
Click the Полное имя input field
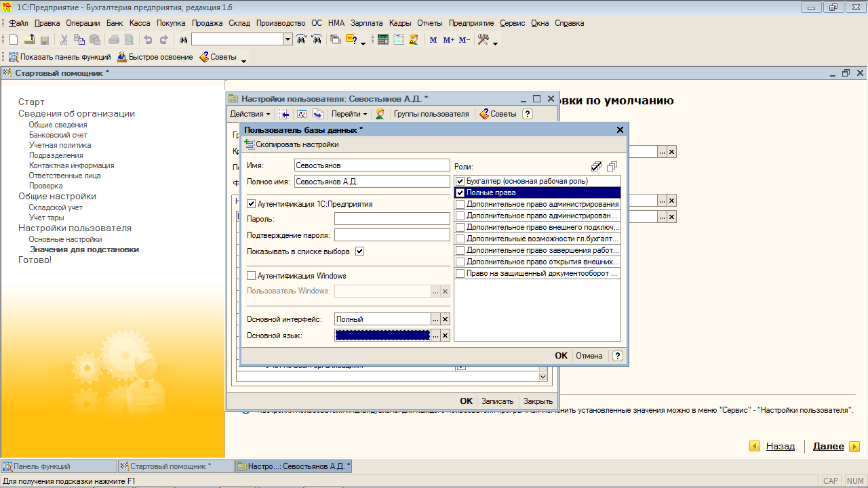pyautogui.click(x=372, y=182)
